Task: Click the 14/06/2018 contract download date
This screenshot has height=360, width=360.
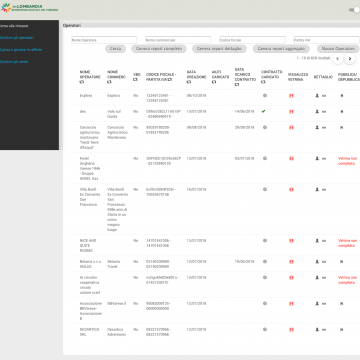Action: coord(244,112)
